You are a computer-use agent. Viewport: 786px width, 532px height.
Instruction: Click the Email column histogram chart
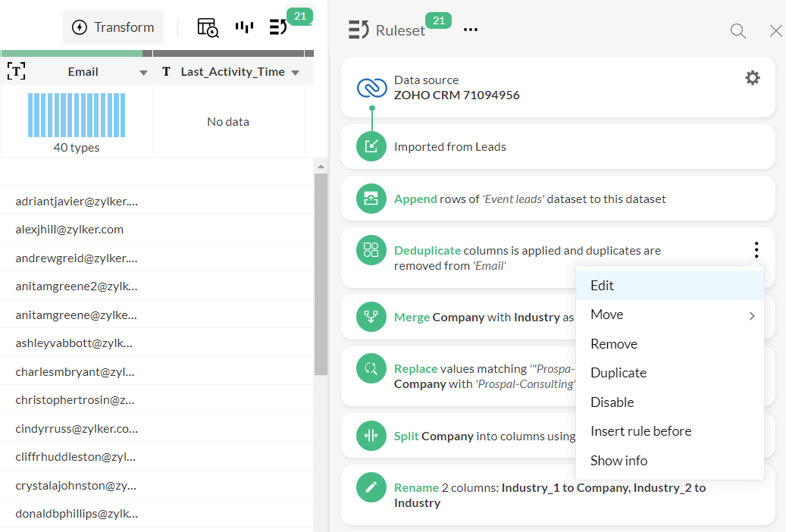click(77, 115)
